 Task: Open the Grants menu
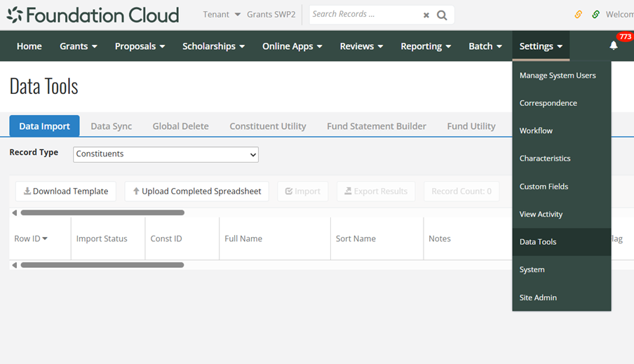click(79, 46)
